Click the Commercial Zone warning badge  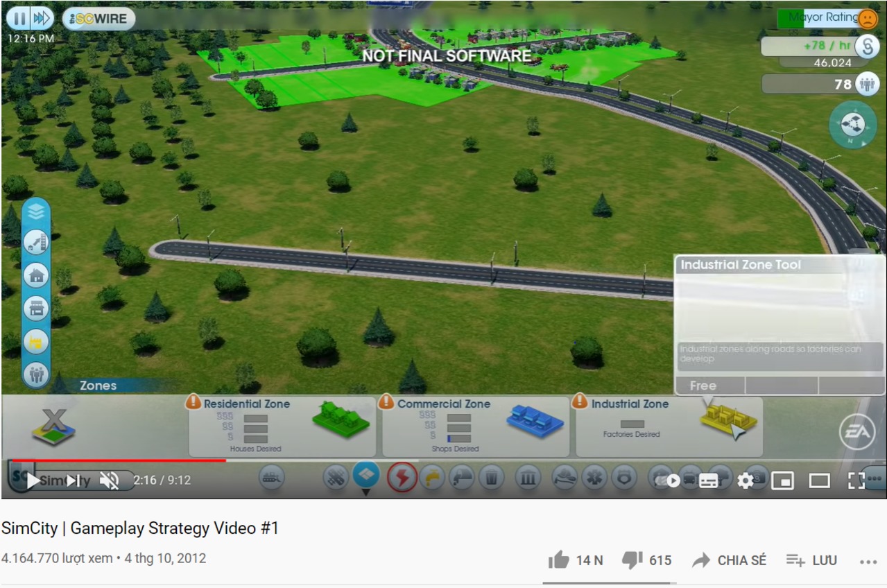tap(387, 401)
